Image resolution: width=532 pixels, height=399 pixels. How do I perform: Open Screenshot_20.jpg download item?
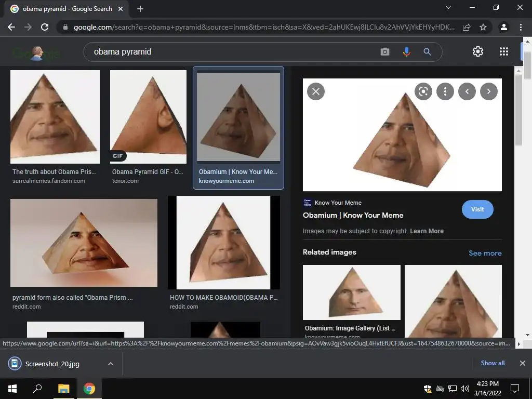click(52, 364)
